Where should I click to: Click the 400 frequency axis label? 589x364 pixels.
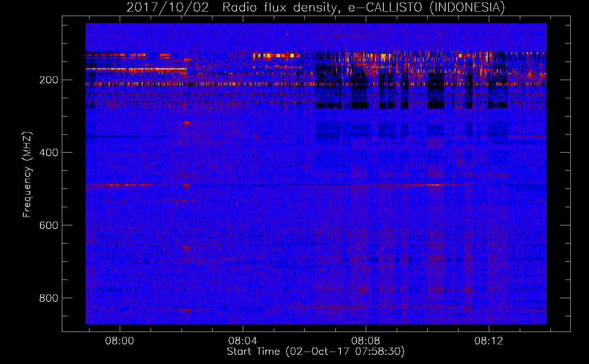(x=49, y=153)
